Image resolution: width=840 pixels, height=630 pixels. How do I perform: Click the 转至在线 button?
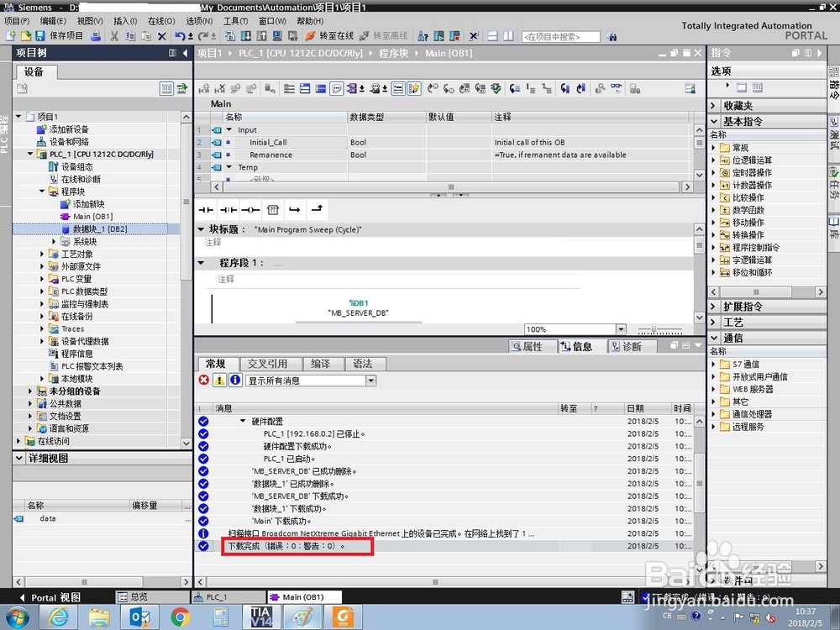click(x=329, y=36)
